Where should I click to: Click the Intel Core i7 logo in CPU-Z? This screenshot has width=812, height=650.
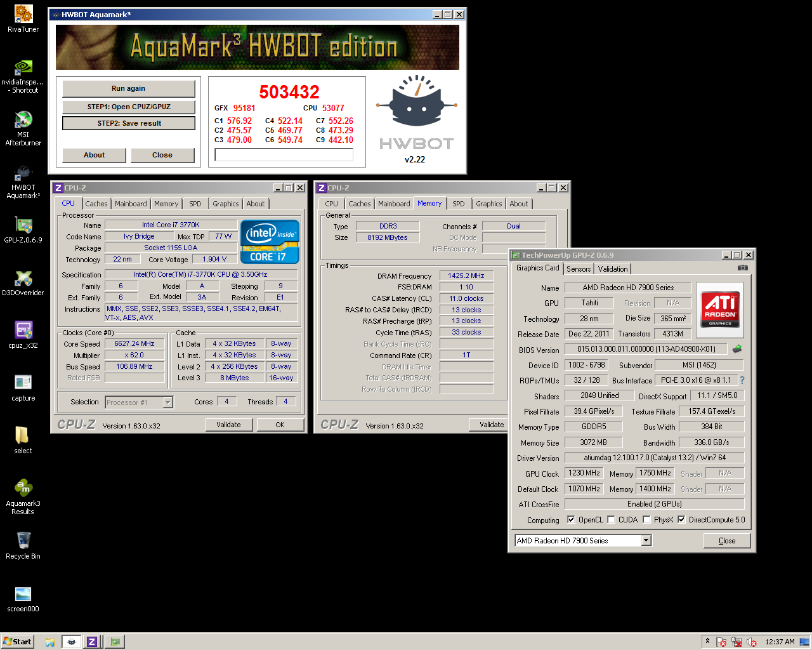pyautogui.click(x=270, y=242)
